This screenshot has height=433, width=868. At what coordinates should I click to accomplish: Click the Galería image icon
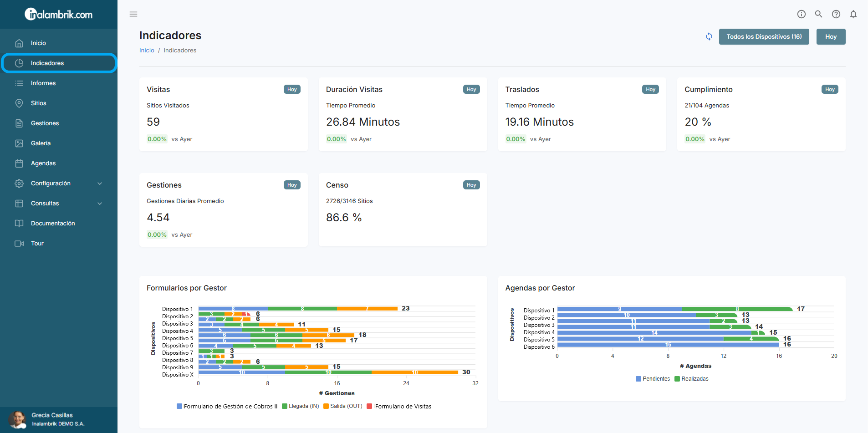[19, 143]
